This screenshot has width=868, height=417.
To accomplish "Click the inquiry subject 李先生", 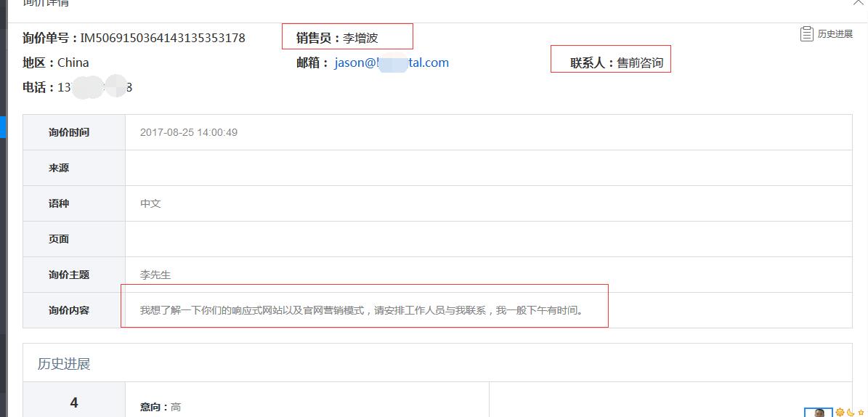I will [155, 275].
